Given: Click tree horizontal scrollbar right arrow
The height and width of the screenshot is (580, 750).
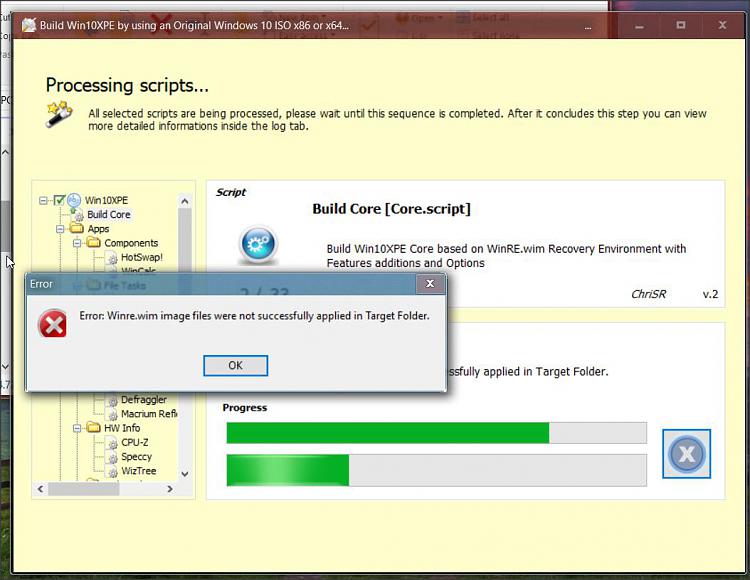Looking at the screenshot, I should [170, 489].
